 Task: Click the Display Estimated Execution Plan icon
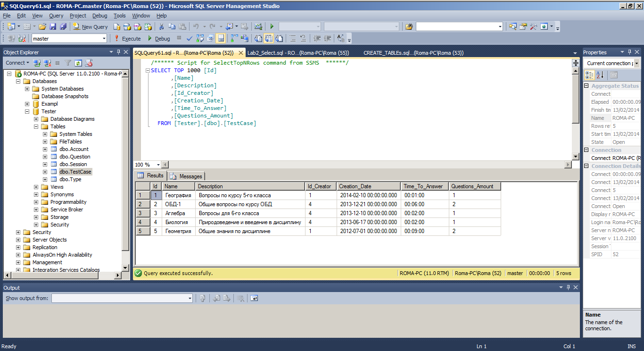point(200,38)
